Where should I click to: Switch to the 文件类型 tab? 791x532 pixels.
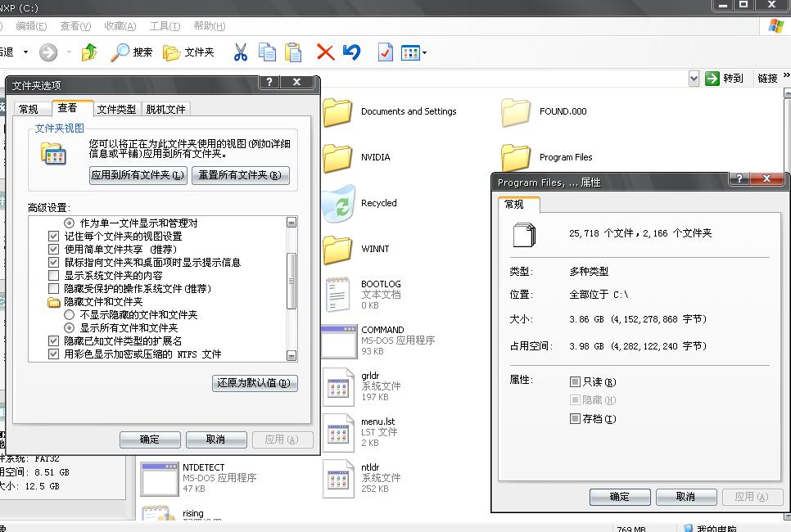(116, 109)
